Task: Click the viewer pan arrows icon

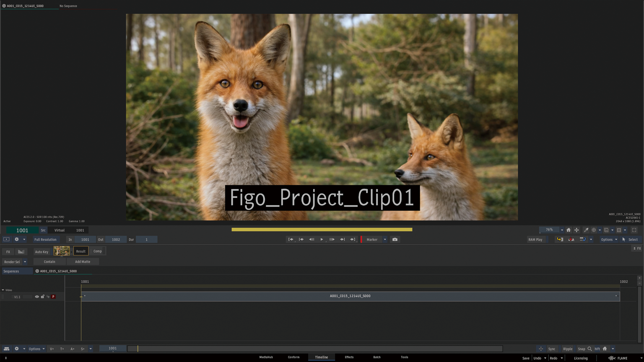Action: coord(576,230)
